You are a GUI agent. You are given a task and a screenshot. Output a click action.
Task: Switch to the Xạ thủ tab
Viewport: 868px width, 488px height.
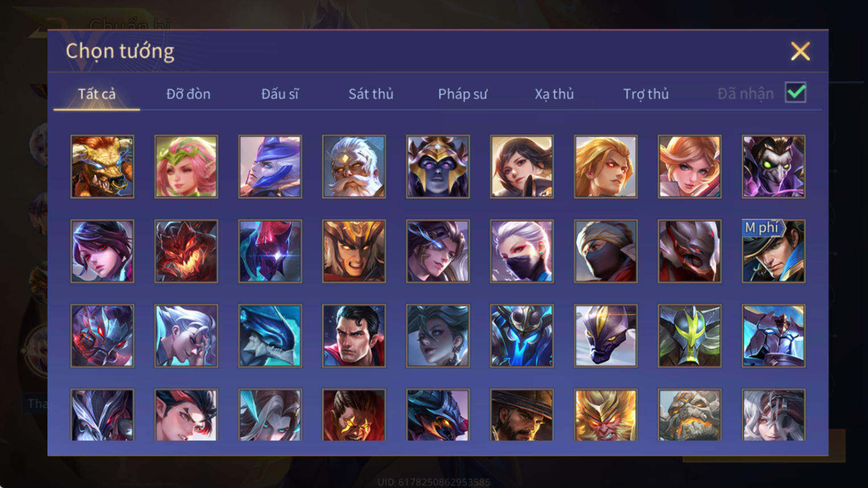(554, 94)
